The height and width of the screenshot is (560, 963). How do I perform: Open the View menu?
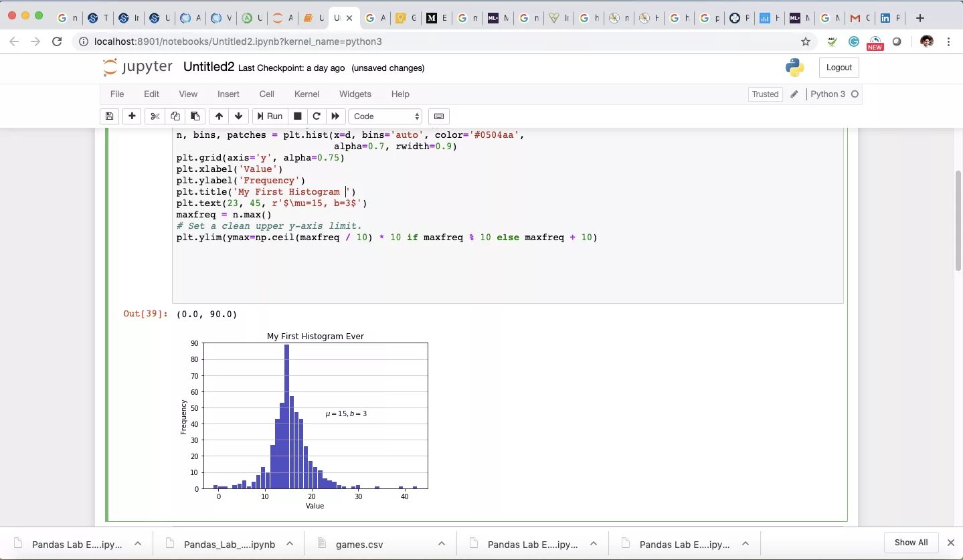click(x=188, y=94)
